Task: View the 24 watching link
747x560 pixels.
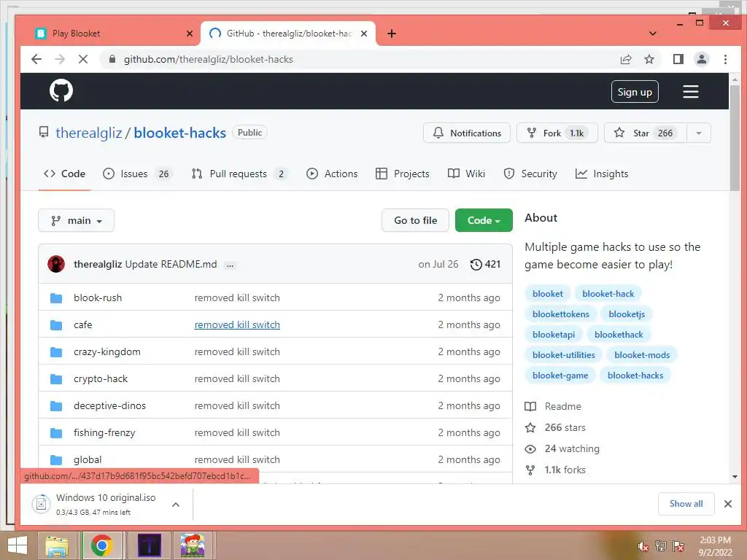Action: pos(562,449)
